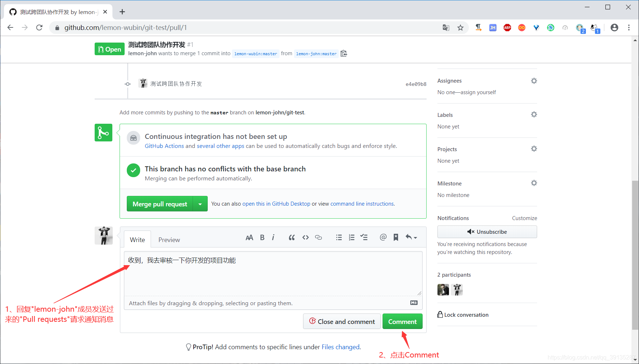The height and width of the screenshot is (364, 639).
Task: Open the GitHub Actions link
Action: coord(164,146)
